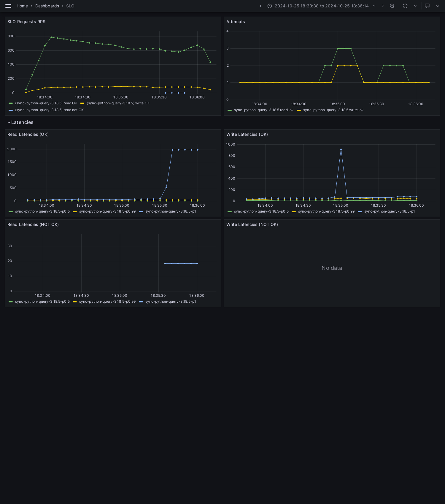Toggle p1 series in Read Latencies (OK)
The height and width of the screenshot is (504, 445).
[171, 211]
